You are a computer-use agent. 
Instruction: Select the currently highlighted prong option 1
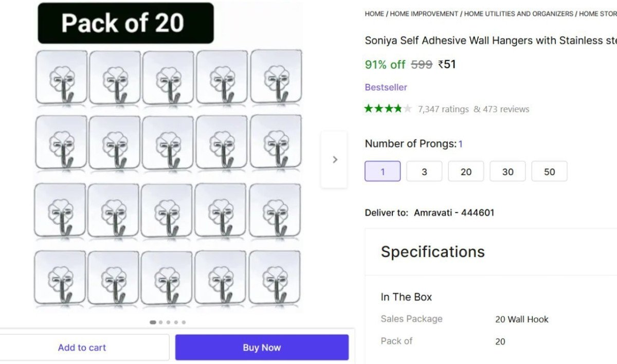382,171
